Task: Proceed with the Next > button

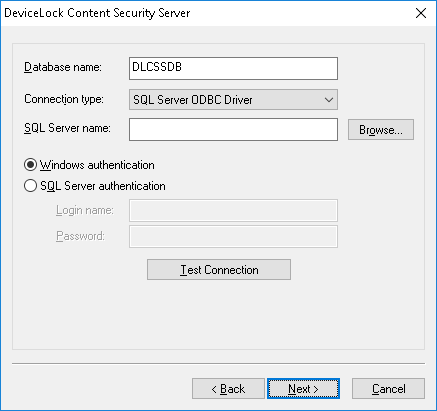Action: [x=303, y=389]
